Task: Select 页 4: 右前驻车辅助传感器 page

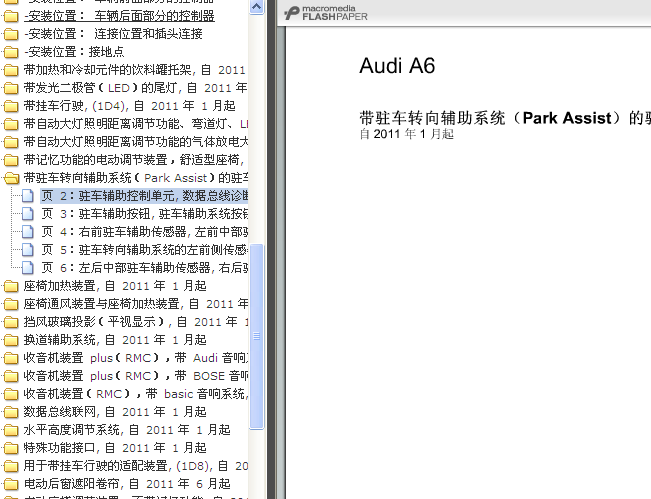Action: click(x=144, y=232)
